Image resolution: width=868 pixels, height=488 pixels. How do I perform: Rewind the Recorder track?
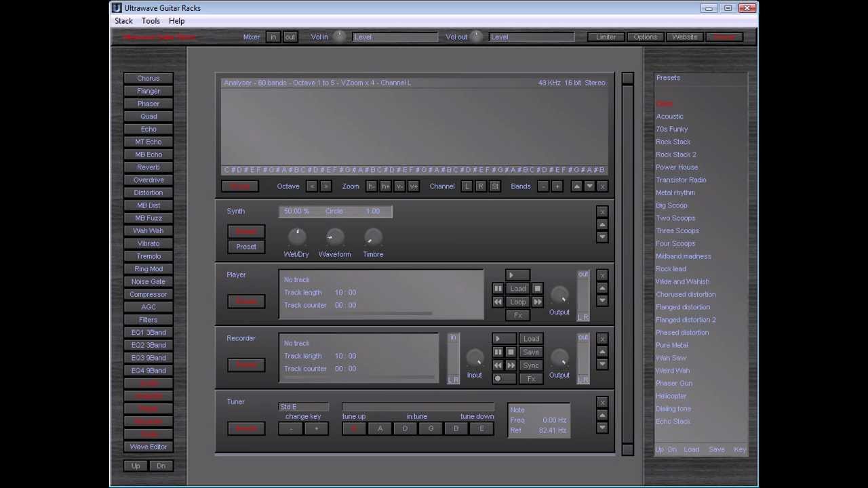(x=498, y=365)
